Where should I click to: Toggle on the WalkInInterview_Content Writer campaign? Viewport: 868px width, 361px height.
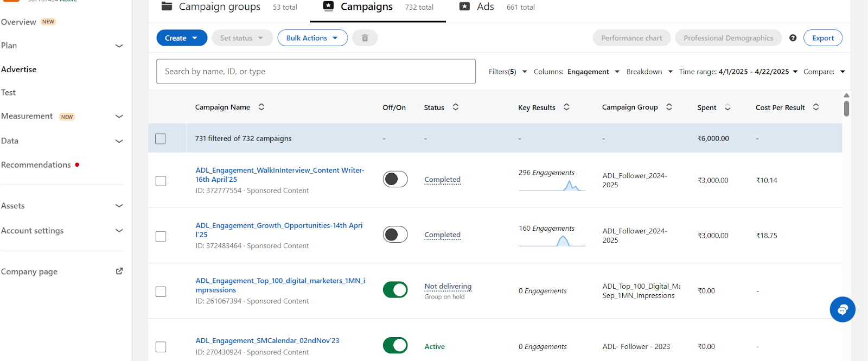(x=395, y=179)
